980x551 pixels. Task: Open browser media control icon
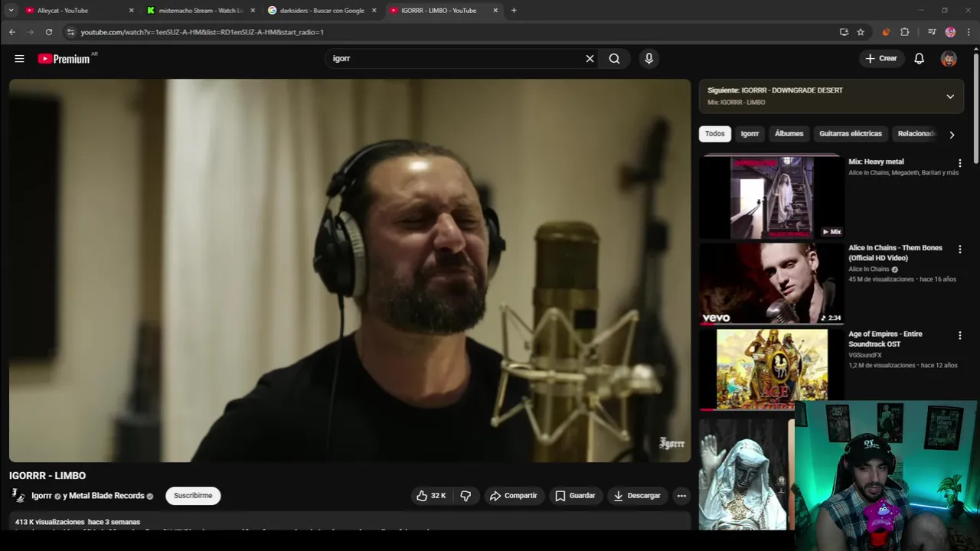tap(932, 32)
